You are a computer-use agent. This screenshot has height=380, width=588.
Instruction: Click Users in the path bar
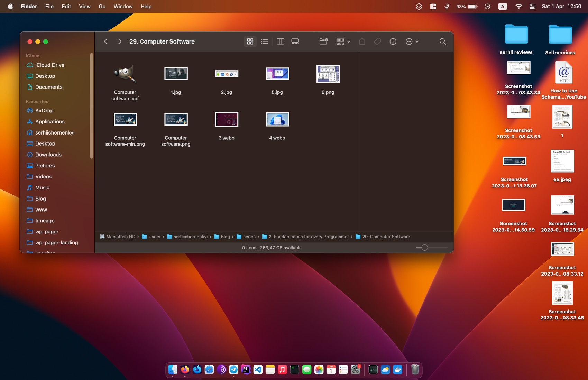coord(151,237)
